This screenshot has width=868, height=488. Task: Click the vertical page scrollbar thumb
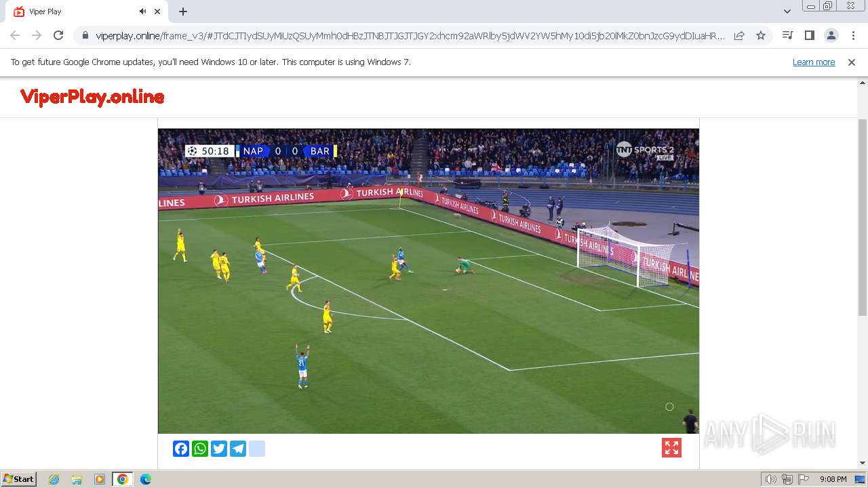862,217
